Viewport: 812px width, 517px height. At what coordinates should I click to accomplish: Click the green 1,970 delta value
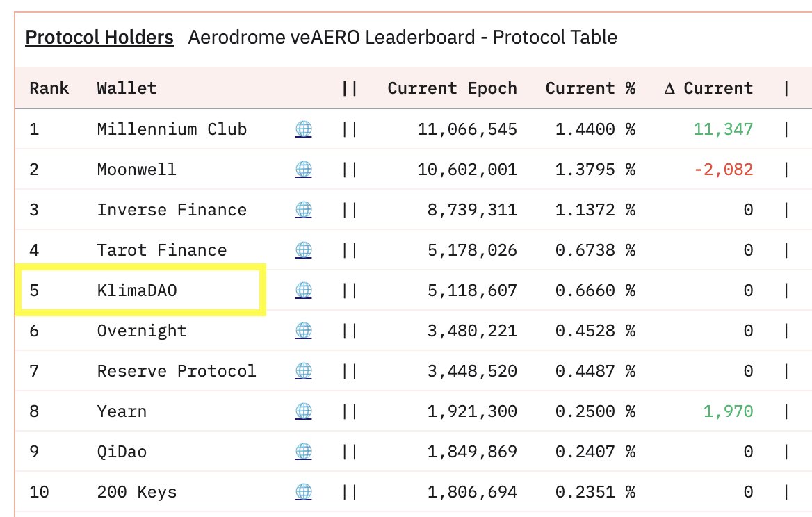[x=728, y=412]
